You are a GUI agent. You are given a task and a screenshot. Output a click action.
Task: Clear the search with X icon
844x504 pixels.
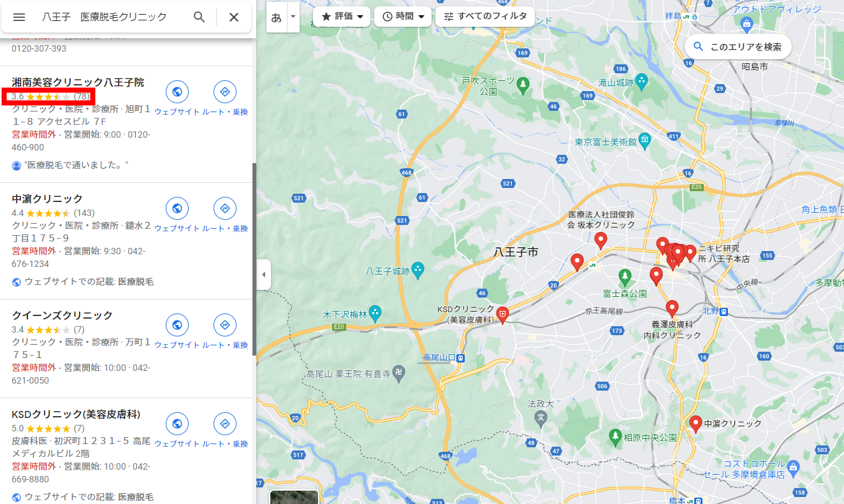click(x=234, y=17)
